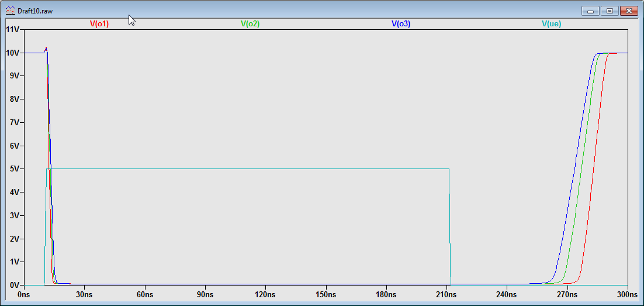Click the 150ns time axis label
This screenshot has height=306, width=644.
click(326, 295)
